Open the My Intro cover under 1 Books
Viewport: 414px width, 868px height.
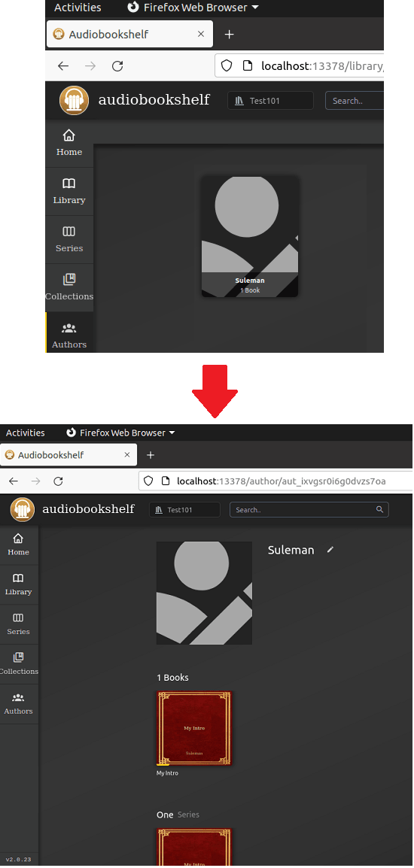tap(194, 729)
